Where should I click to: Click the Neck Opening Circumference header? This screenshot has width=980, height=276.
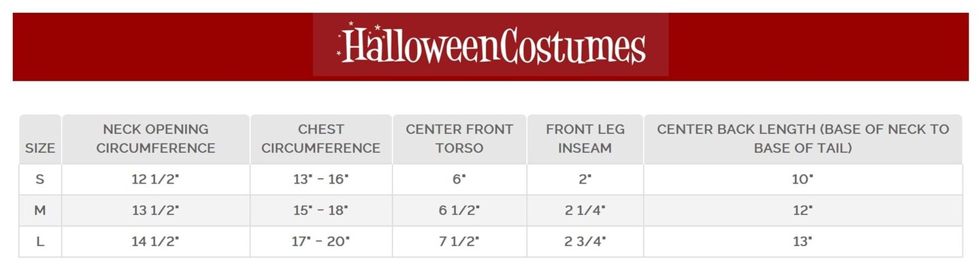coord(156,139)
